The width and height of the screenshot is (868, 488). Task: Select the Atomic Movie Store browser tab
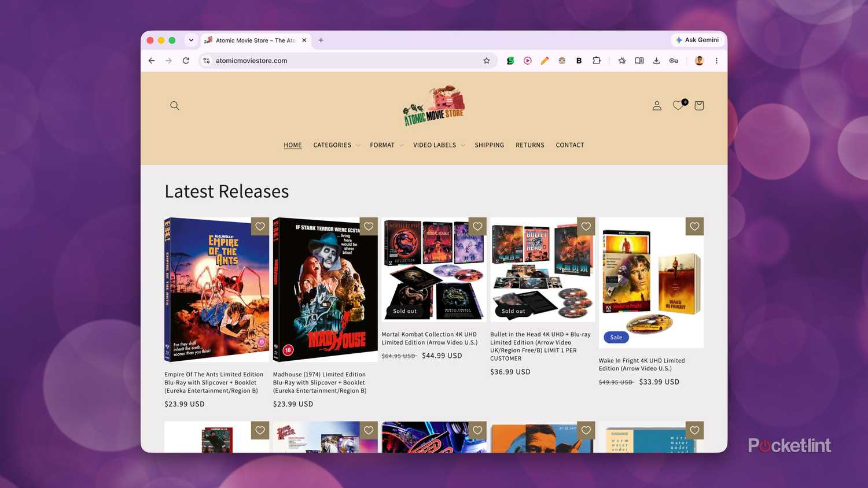click(256, 40)
